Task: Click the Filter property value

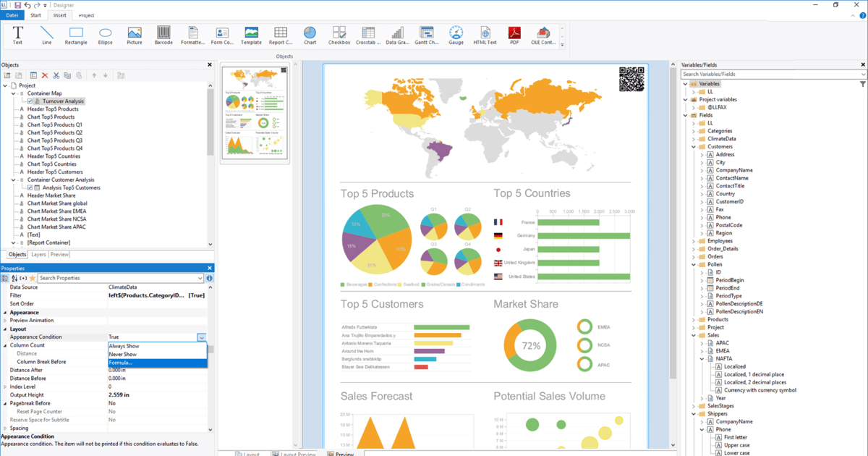Action: (x=157, y=295)
